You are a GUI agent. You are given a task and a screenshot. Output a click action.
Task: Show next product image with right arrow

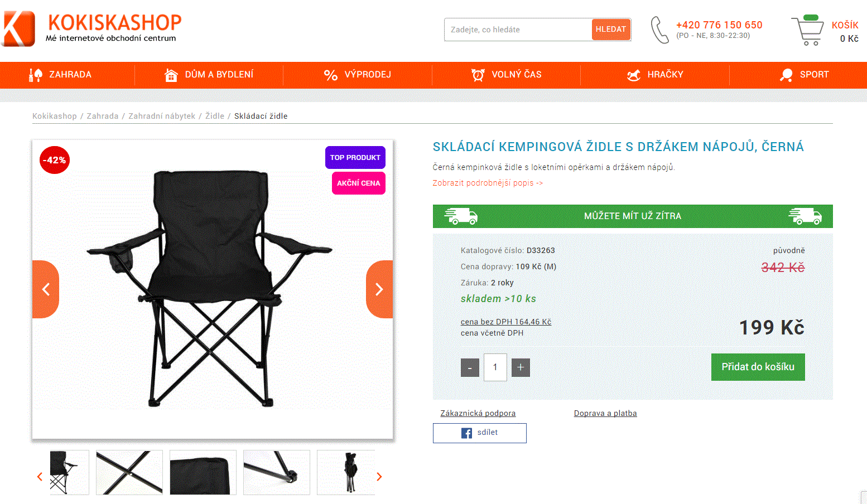pyautogui.click(x=379, y=289)
